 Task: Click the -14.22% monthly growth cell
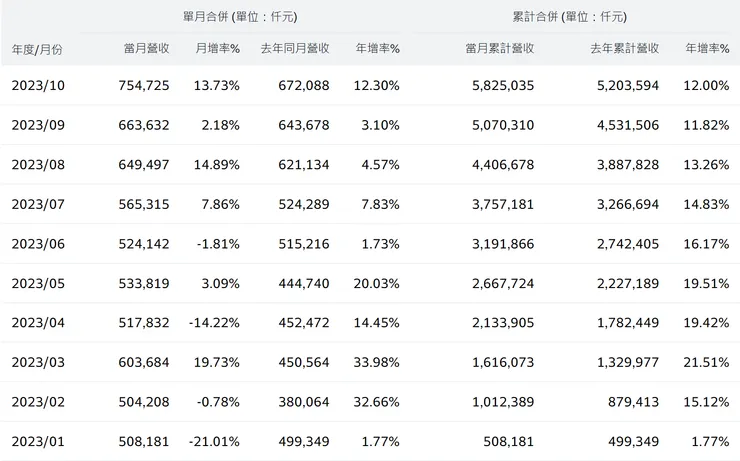pyautogui.click(x=213, y=323)
